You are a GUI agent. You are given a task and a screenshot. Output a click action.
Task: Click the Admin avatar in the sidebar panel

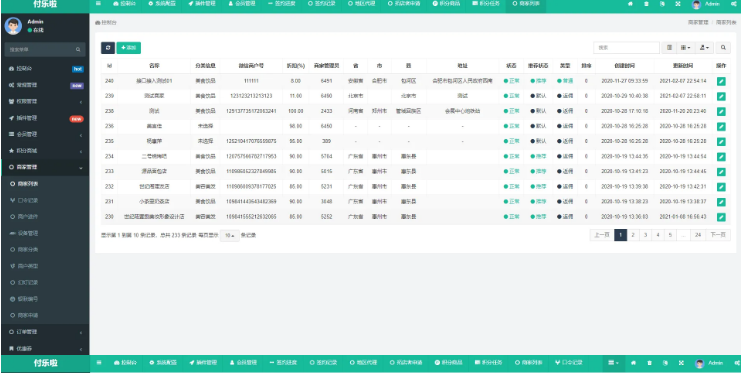coord(13,26)
